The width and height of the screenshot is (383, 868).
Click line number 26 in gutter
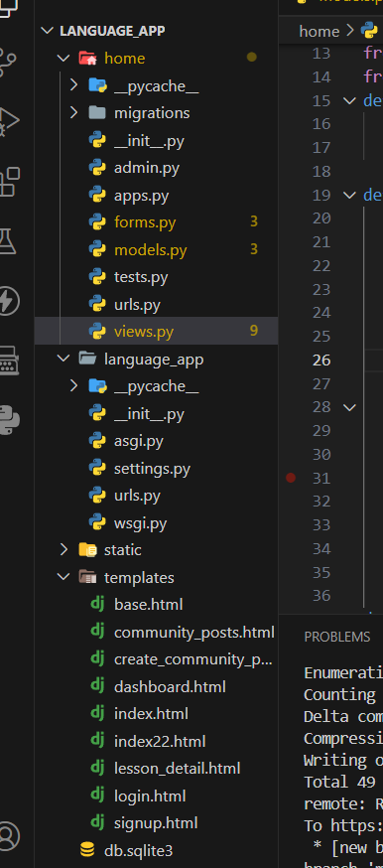pyautogui.click(x=321, y=361)
